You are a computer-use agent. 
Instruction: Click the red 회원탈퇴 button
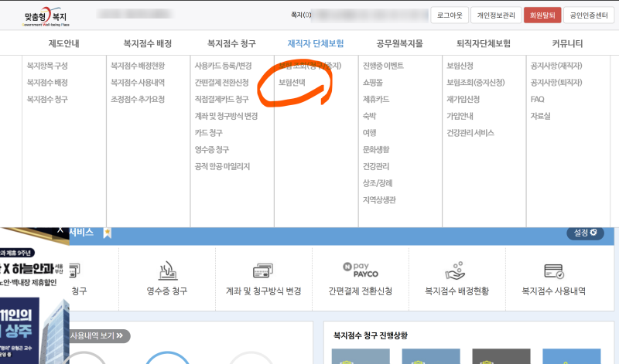542,15
